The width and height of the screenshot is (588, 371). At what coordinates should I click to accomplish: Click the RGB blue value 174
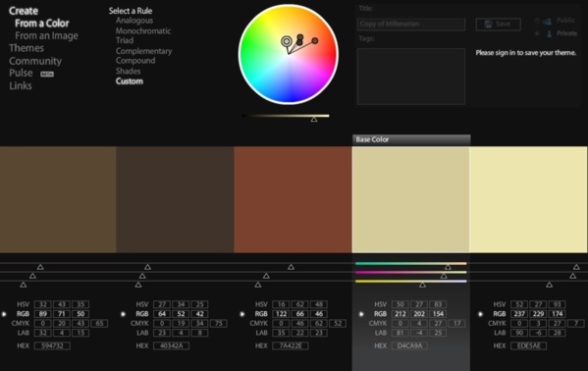558,314
